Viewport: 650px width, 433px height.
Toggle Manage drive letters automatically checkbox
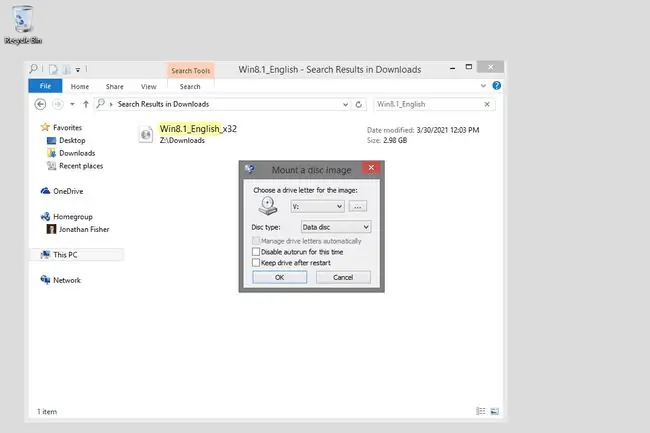[x=256, y=241]
